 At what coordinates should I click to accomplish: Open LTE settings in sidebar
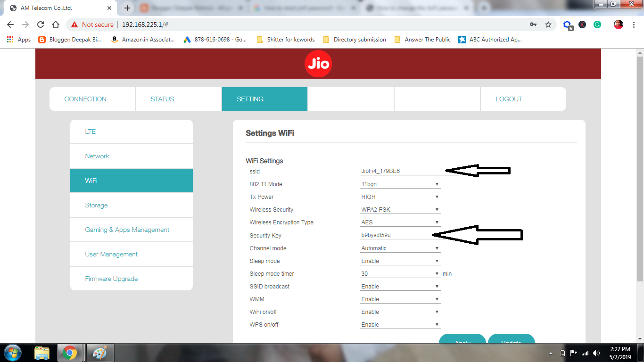click(132, 132)
